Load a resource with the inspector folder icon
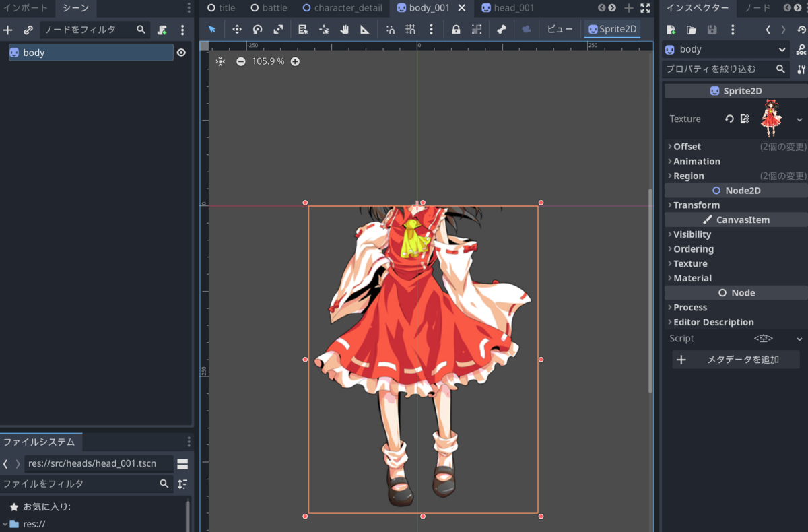The height and width of the screenshot is (532, 808). 692,30
